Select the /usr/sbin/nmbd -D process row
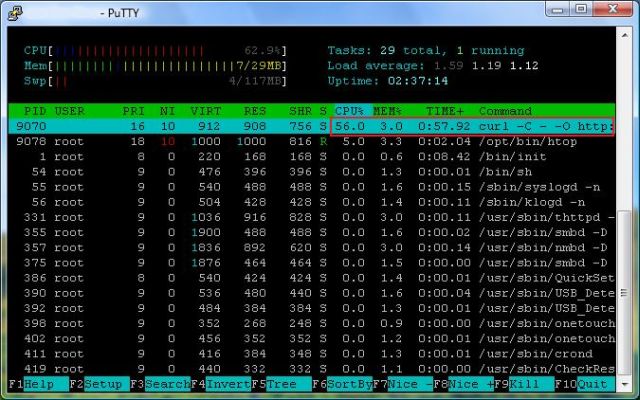Viewport: 640px width, 400px height. (311, 247)
